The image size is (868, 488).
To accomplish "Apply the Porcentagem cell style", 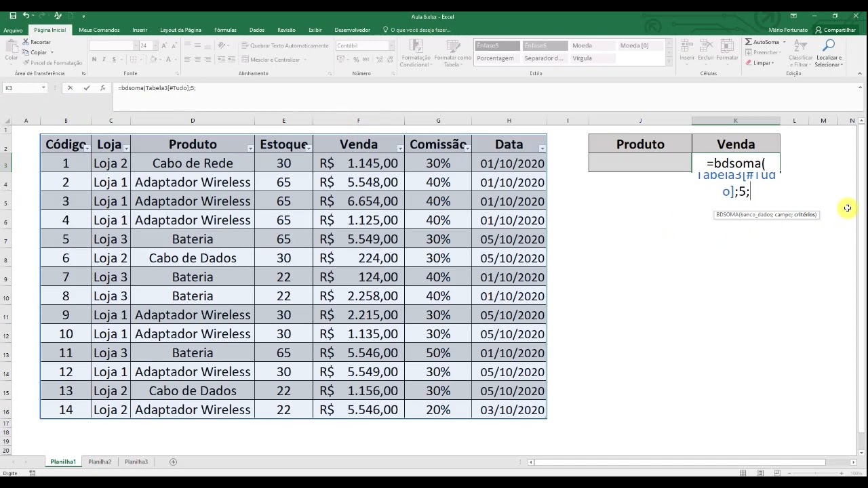I will [x=497, y=58].
